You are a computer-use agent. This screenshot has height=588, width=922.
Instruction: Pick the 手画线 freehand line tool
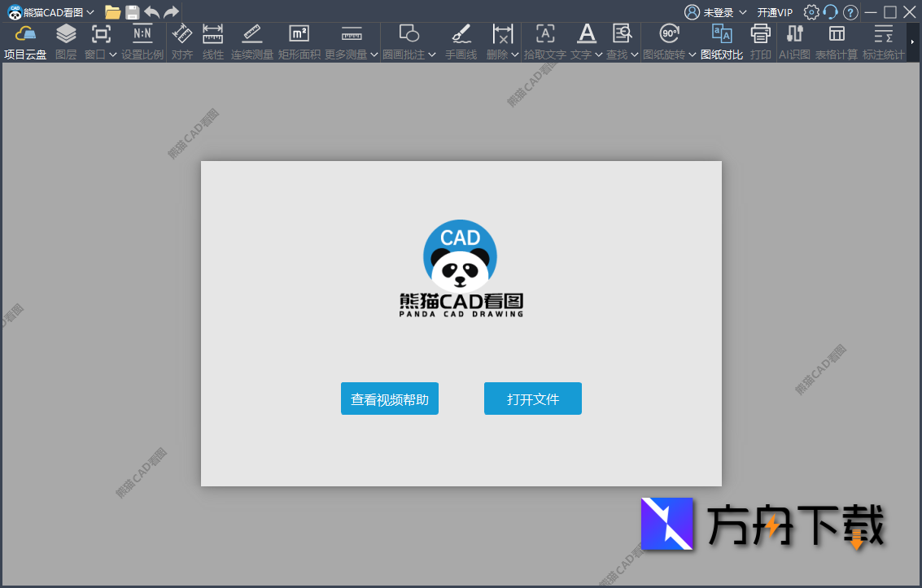coord(461,41)
